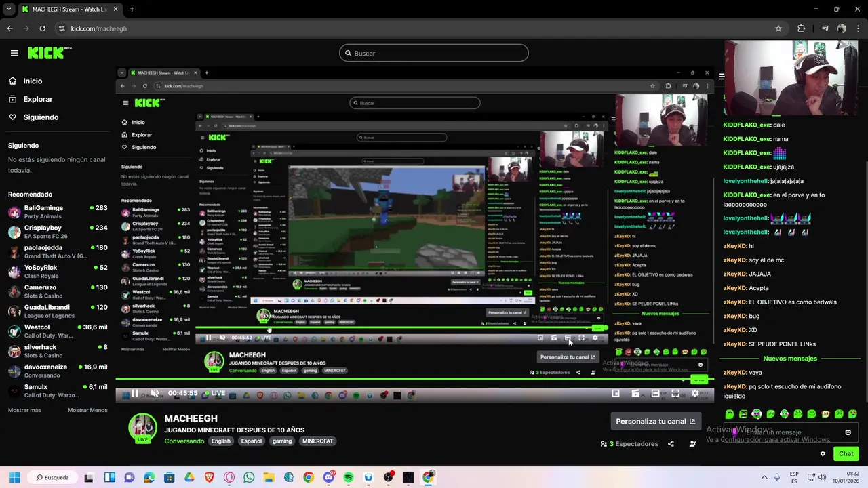868x488 pixels.
Task: Pause the live stream video
Action: coord(134,393)
